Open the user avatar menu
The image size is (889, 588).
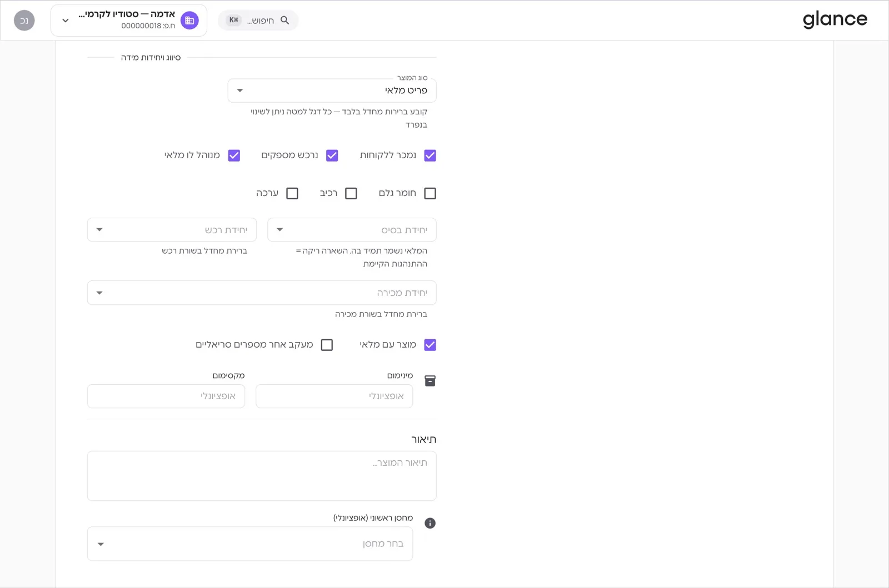(24, 21)
